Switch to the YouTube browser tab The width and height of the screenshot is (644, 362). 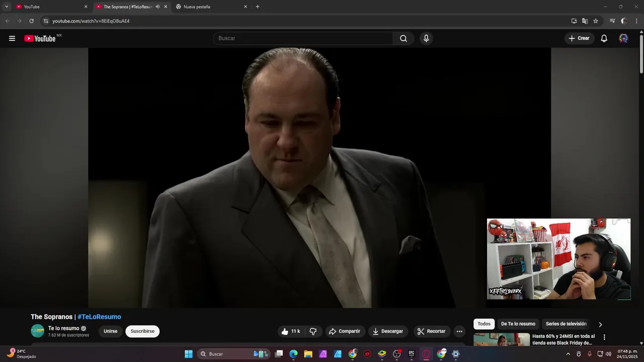coord(50,7)
